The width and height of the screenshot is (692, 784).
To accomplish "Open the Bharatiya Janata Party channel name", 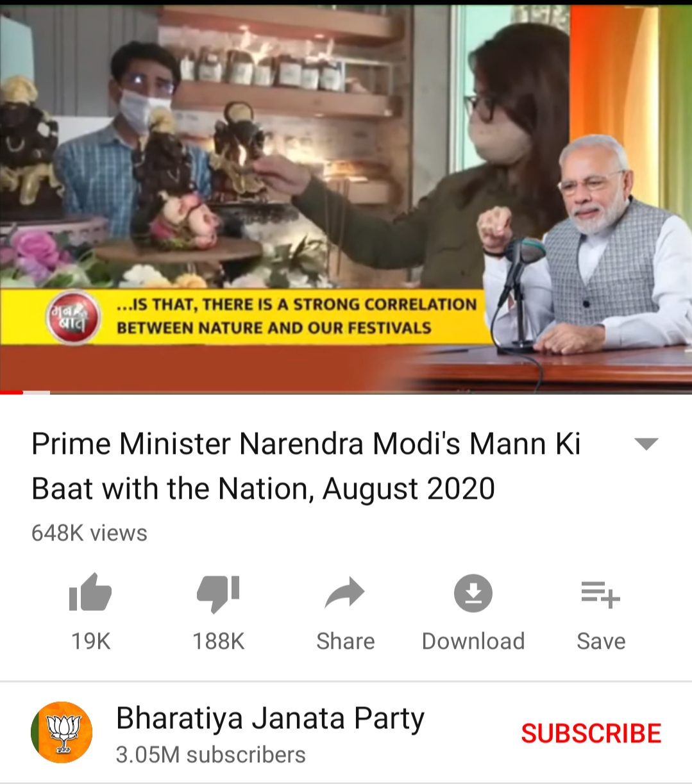I will tap(270, 718).
